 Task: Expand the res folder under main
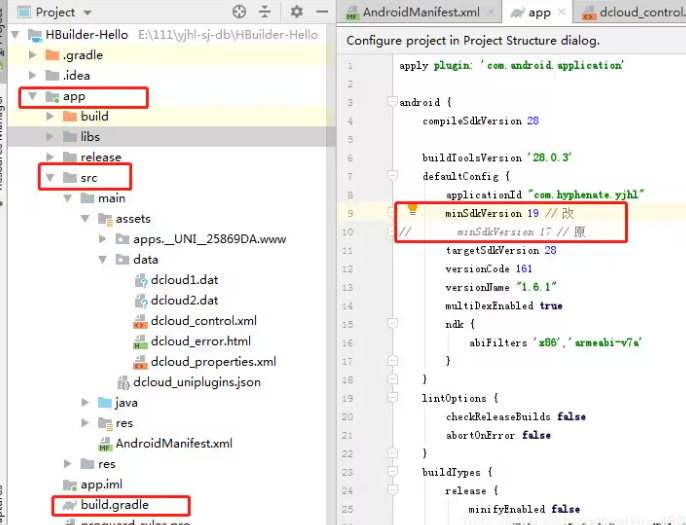coord(85,423)
